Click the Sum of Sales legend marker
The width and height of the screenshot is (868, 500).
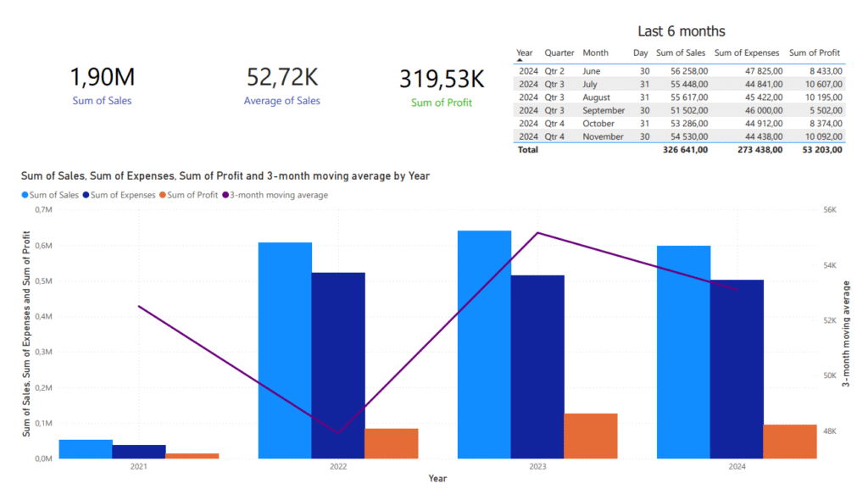(25, 195)
